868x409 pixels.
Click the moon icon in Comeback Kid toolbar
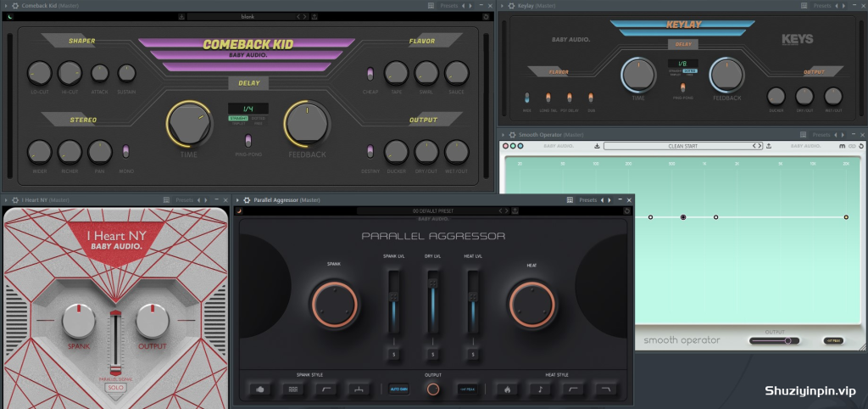click(x=10, y=17)
